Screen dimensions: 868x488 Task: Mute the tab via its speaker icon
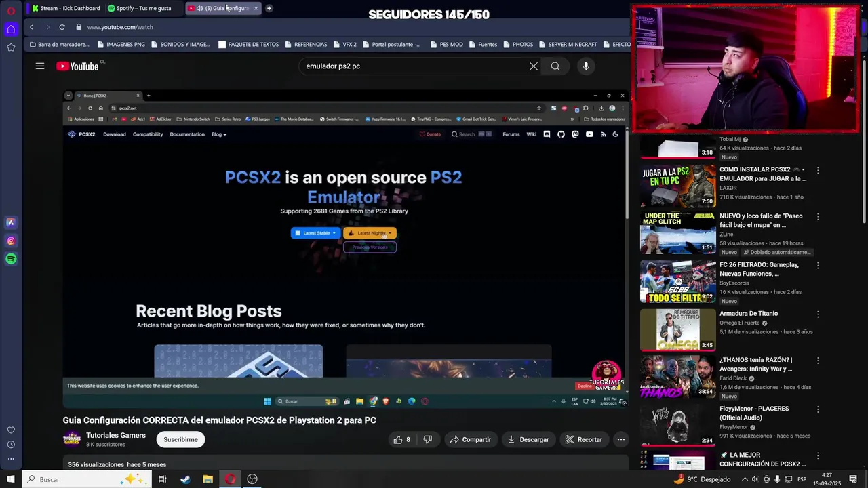(199, 8)
